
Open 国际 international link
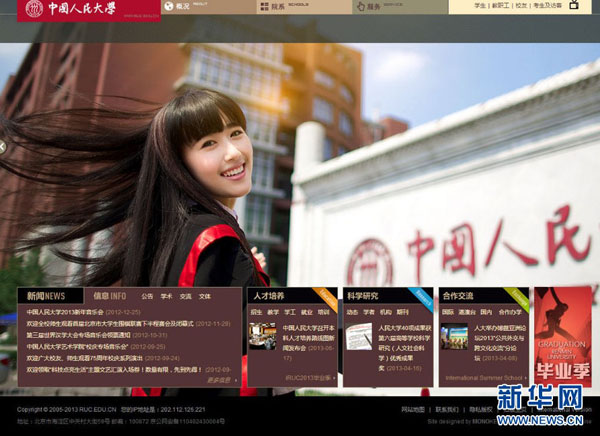[448, 312]
